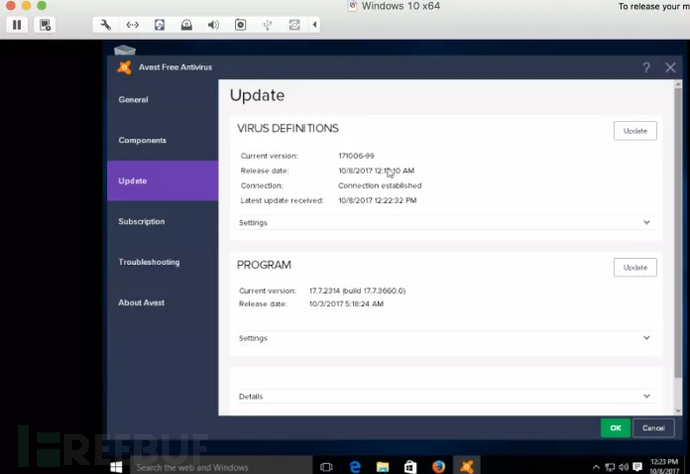Click the Cancel button
The height and width of the screenshot is (474, 690).
(x=653, y=428)
